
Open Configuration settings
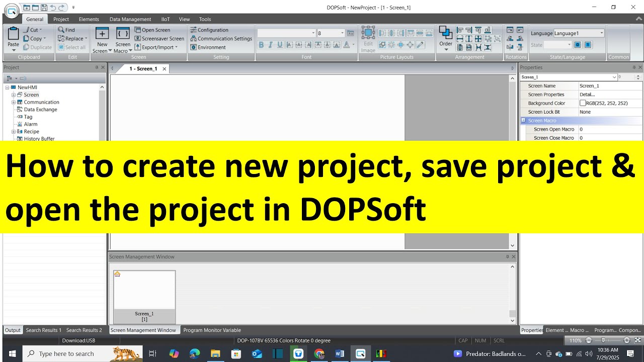[x=209, y=30]
